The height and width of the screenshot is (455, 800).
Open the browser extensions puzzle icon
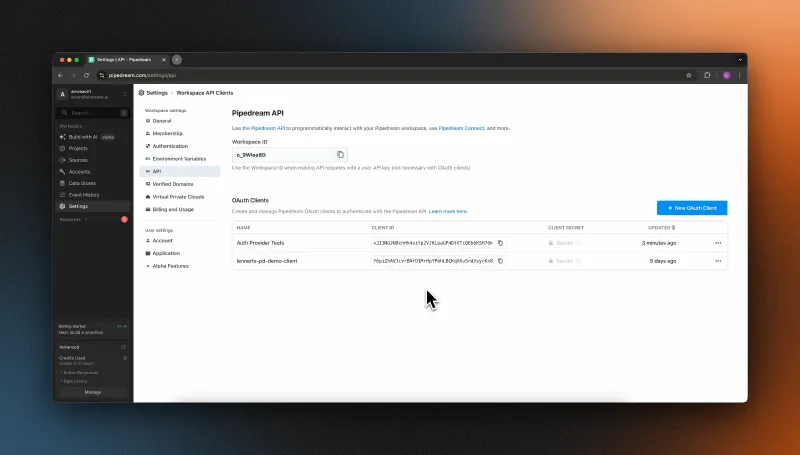pyautogui.click(x=707, y=75)
